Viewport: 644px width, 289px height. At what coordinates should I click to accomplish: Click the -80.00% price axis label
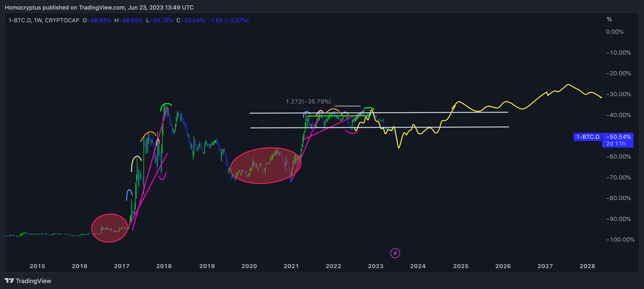619,198
